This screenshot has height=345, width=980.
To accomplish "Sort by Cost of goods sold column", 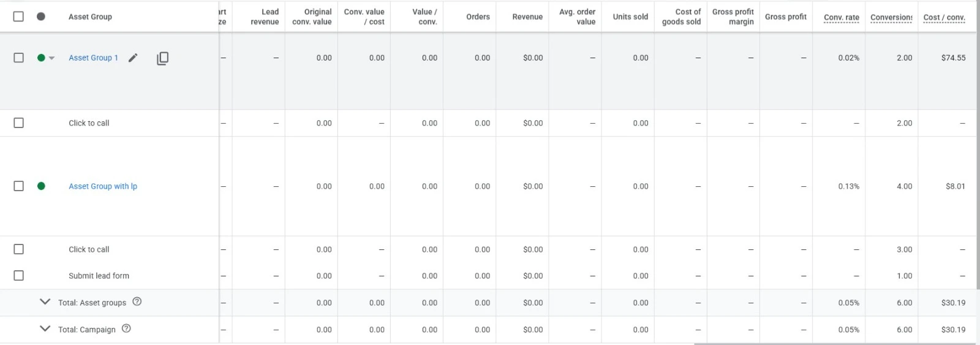I will click(x=681, y=17).
